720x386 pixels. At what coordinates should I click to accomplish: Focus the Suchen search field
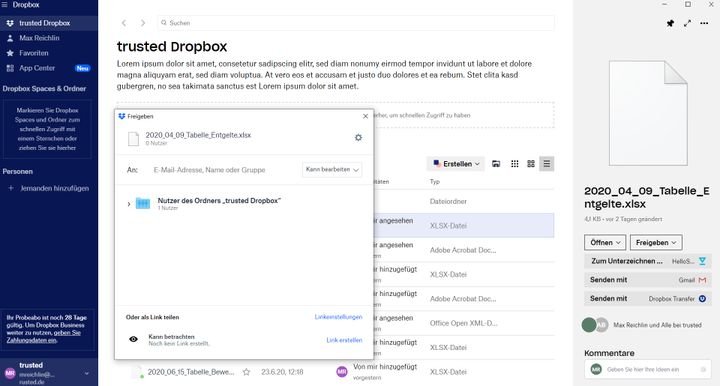356,22
